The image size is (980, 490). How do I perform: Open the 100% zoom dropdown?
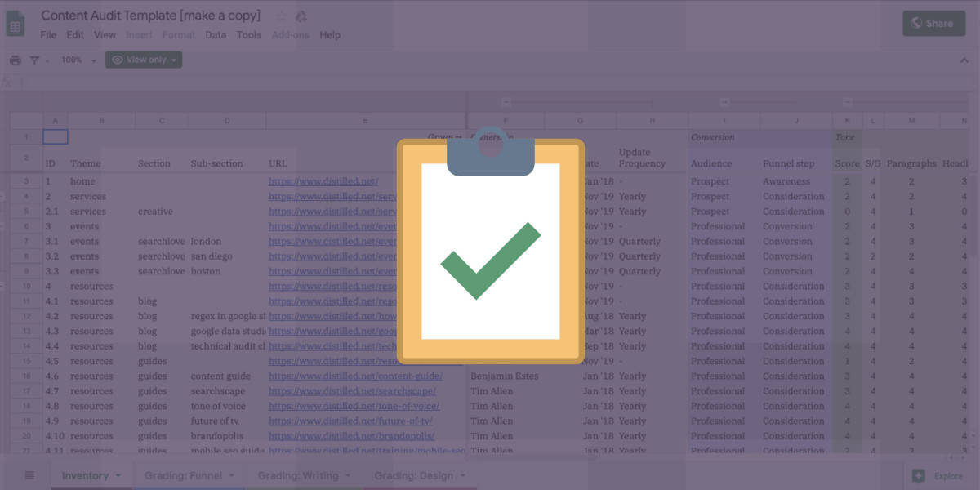pos(78,60)
